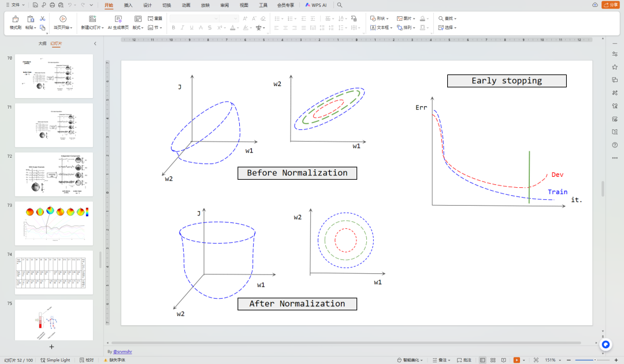This screenshot has height=364, width=624.
Task: Click the Cut scissors icon
Action: (43, 18)
